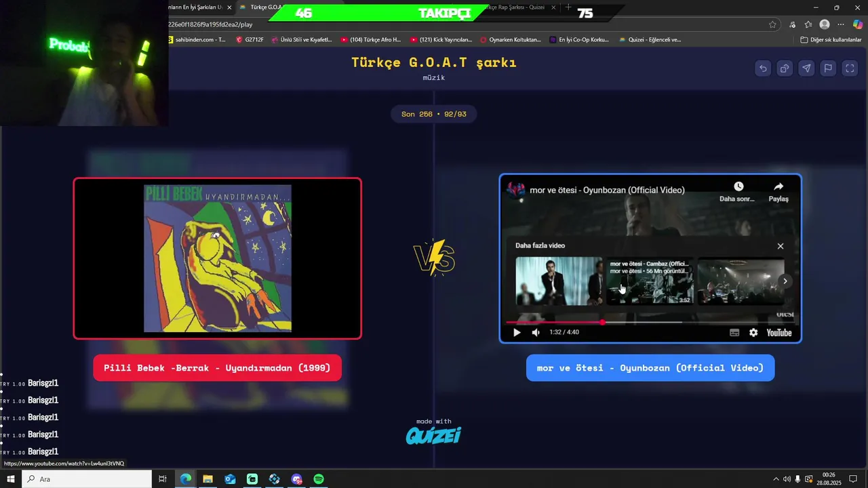Screen dimensions: 868x488
Task: Close the Daha fazla video overlay
Action: coord(781,246)
